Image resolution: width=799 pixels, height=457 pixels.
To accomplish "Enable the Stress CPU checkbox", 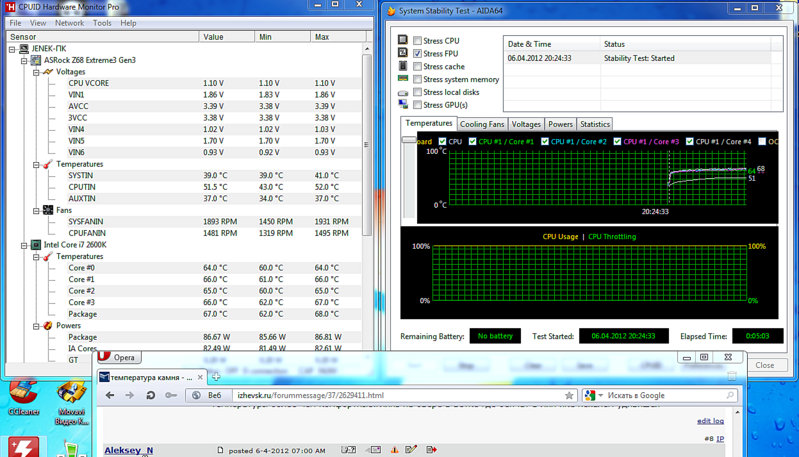I will [417, 41].
